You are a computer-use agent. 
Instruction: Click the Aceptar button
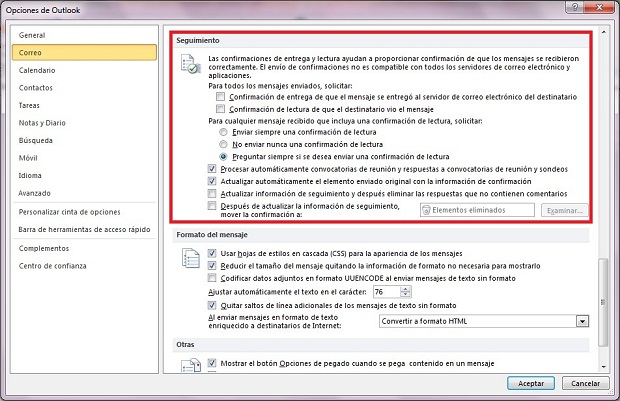tap(531, 383)
